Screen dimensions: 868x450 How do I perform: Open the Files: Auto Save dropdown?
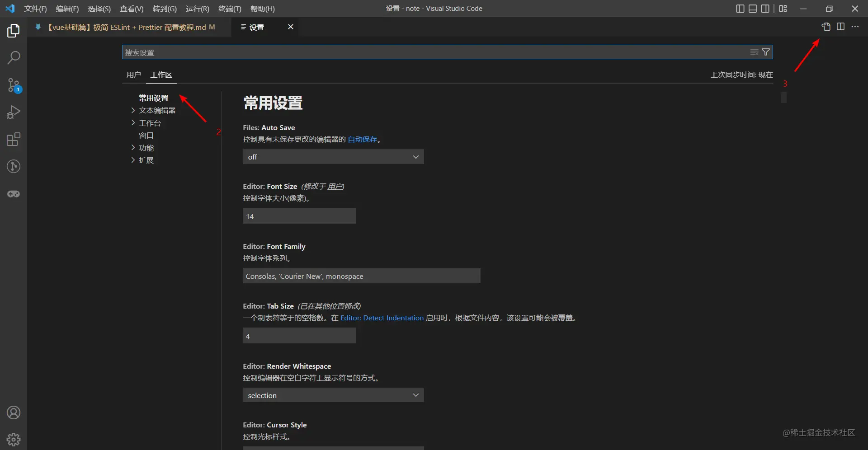coord(333,157)
